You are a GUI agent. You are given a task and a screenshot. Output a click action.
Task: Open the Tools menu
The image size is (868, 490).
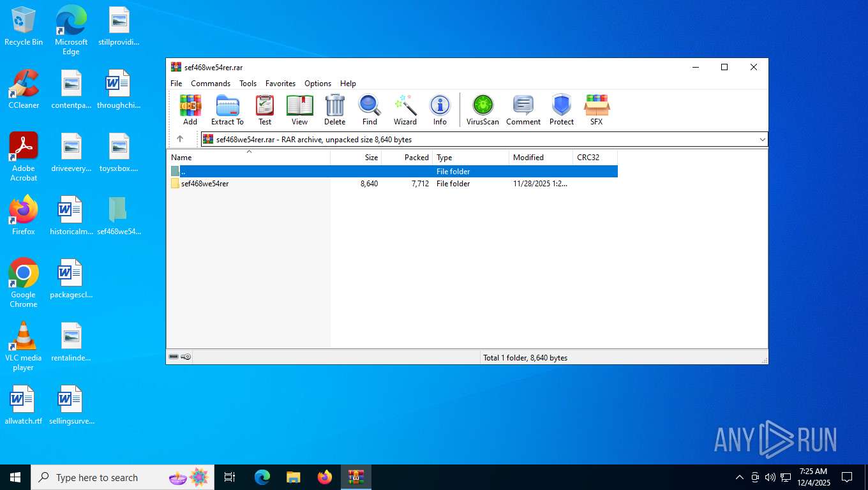248,84
